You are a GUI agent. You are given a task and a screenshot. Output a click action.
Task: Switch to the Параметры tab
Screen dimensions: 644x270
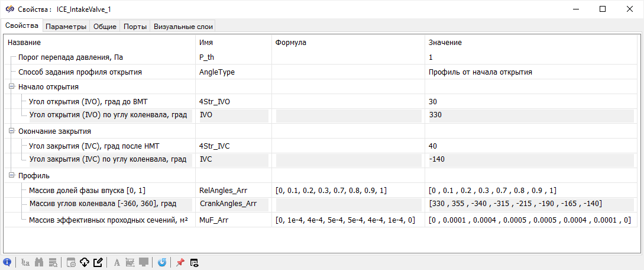[x=66, y=26]
